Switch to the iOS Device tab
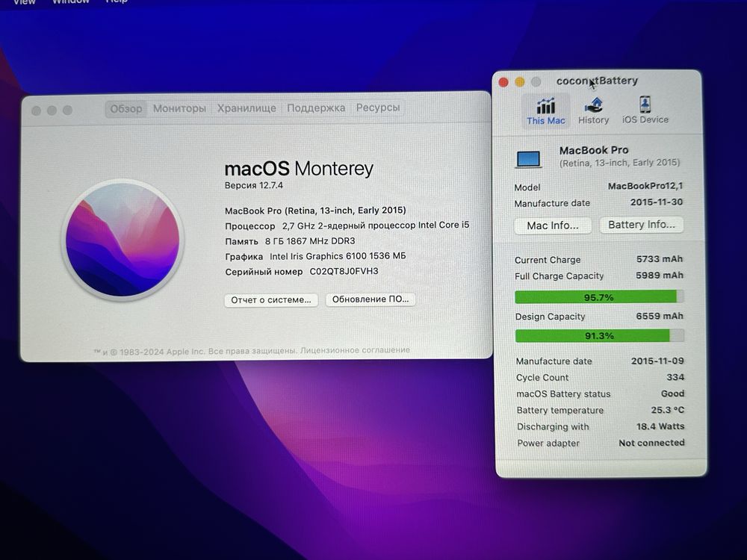The width and height of the screenshot is (747, 560). pyautogui.click(x=645, y=111)
